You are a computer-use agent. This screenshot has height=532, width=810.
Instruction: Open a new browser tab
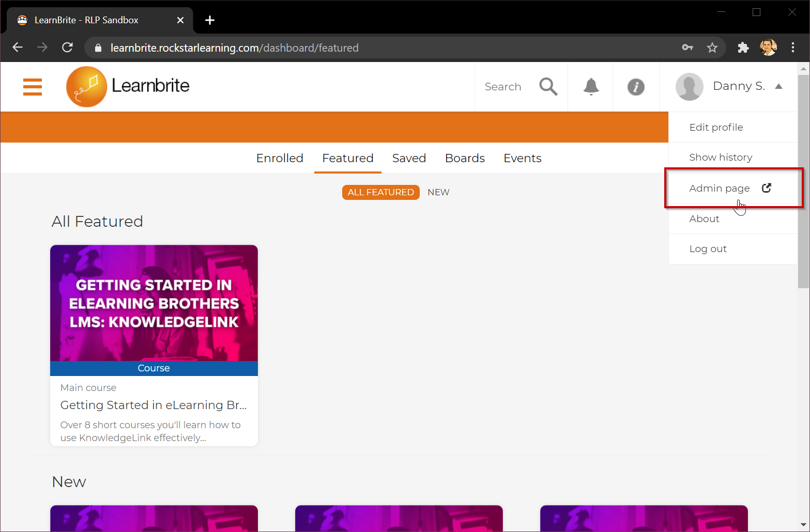point(209,20)
